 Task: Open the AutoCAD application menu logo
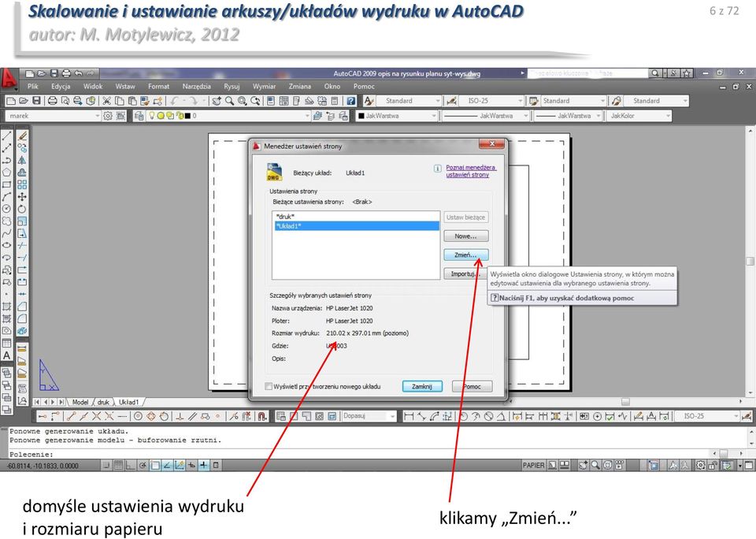tap(9, 79)
